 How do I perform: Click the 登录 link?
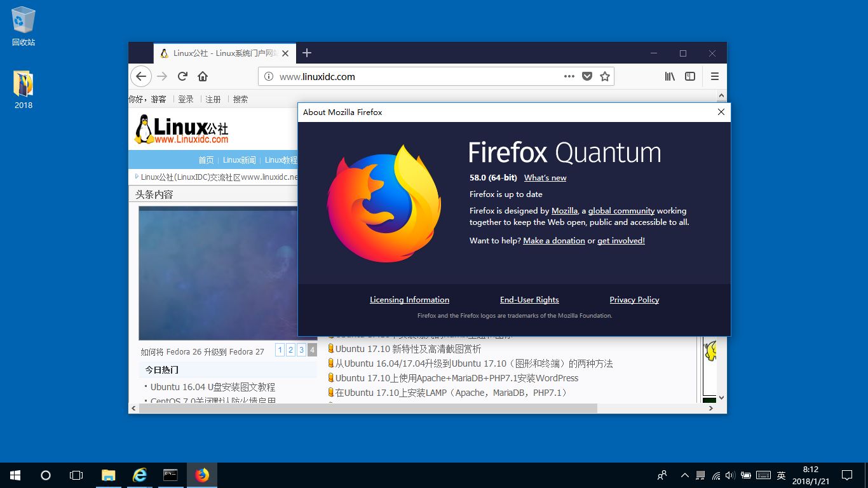[x=186, y=99]
